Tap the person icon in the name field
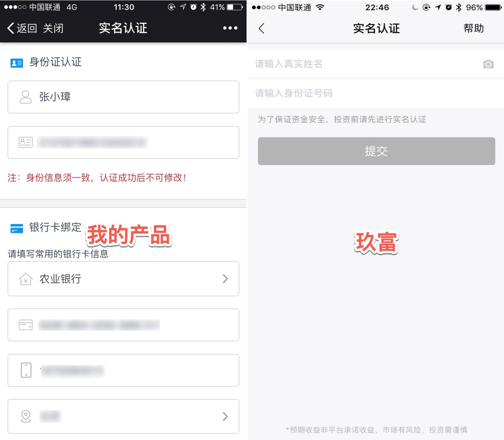The width and height of the screenshot is (504, 440). tap(26, 97)
